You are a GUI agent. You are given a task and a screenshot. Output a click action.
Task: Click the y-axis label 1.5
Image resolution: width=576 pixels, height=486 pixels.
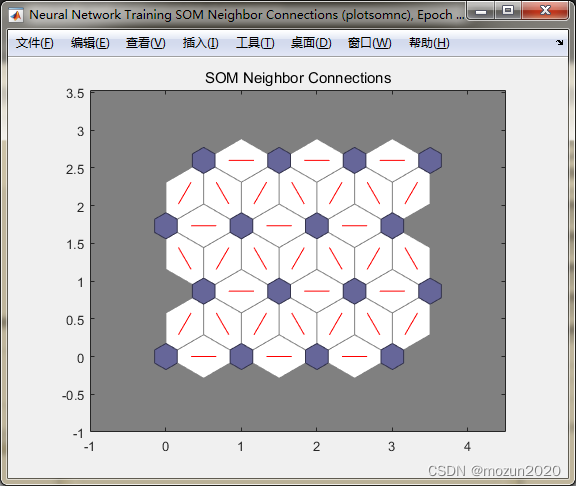point(75,245)
